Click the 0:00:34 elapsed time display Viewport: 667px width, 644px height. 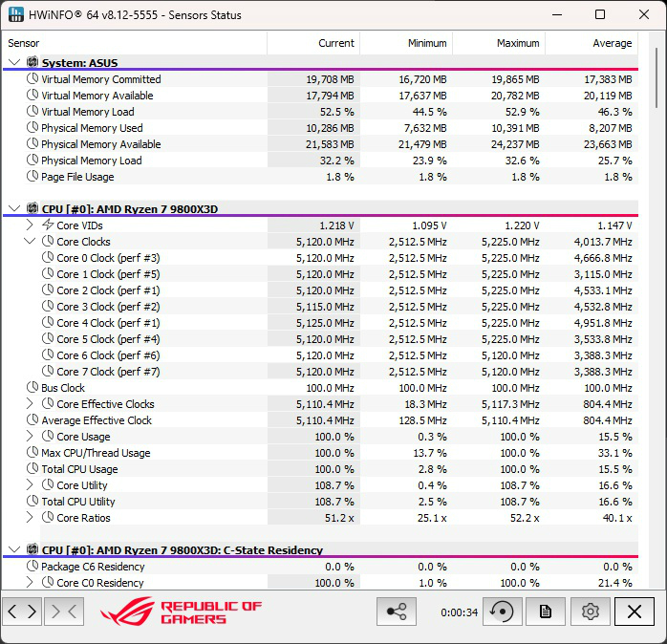(x=459, y=612)
